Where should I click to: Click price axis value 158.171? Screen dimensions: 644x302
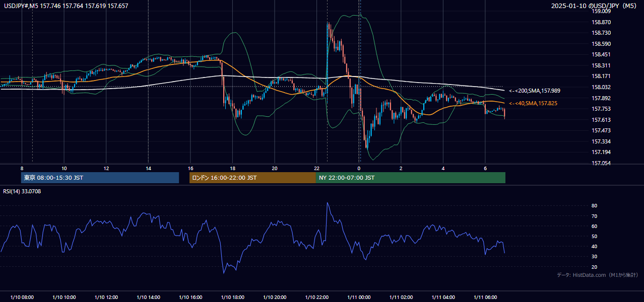601,77
